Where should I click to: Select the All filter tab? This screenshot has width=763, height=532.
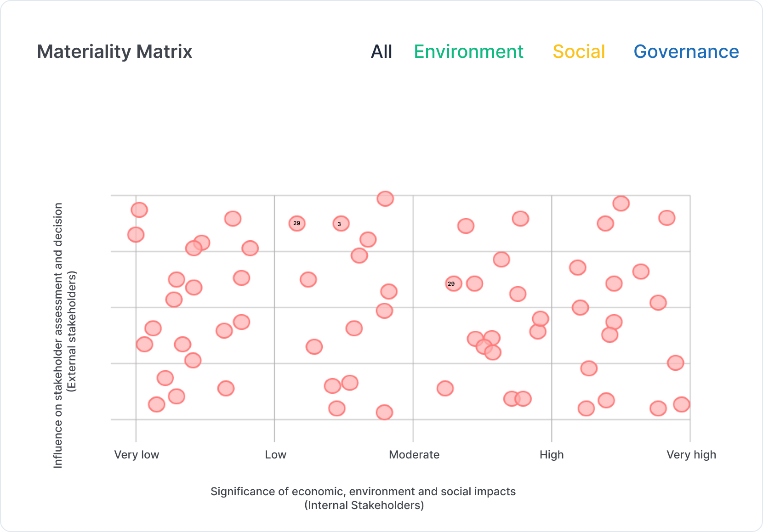[x=381, y=52]
